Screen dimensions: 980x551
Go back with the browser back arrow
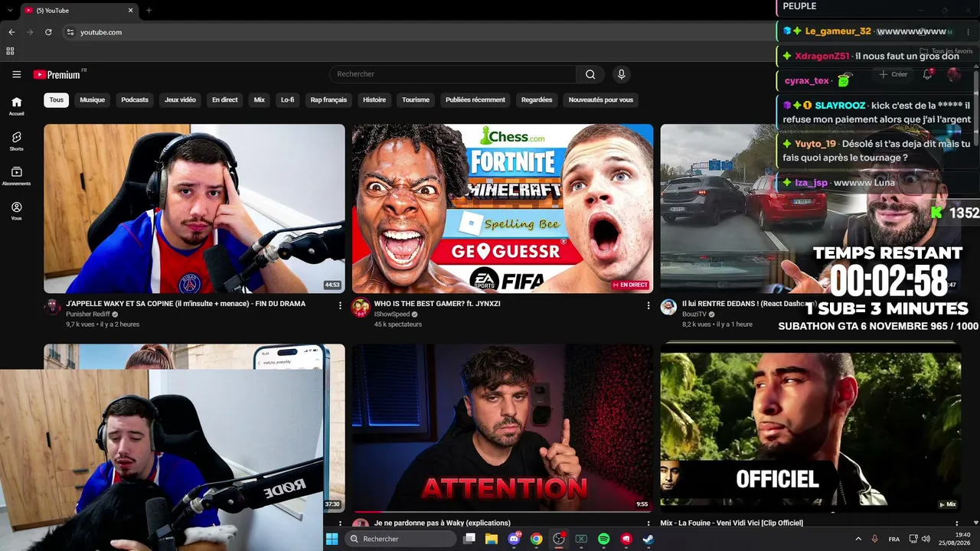(x=11, y=32)
